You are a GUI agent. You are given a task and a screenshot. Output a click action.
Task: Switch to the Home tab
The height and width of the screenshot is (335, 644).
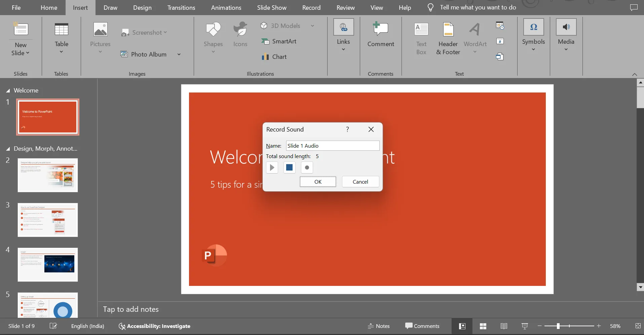pos(49,7)
